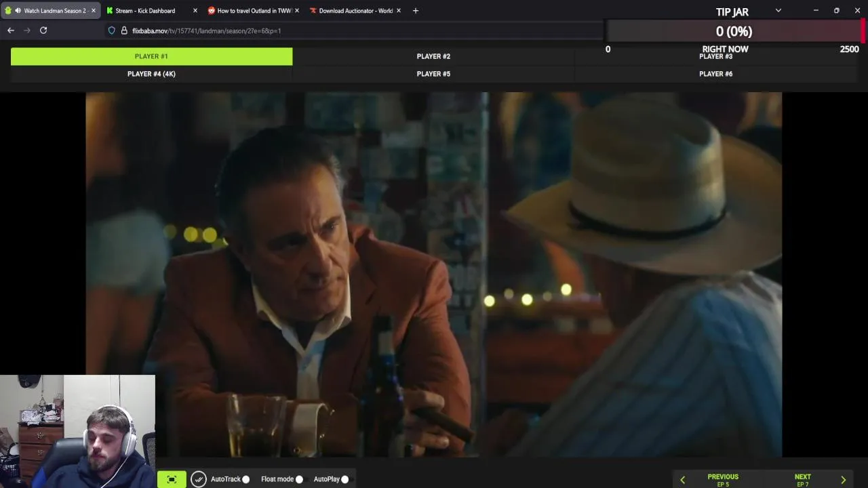Go to NEXT episode EP 7
The image size is (868, 488).
(x=802, y=479)
